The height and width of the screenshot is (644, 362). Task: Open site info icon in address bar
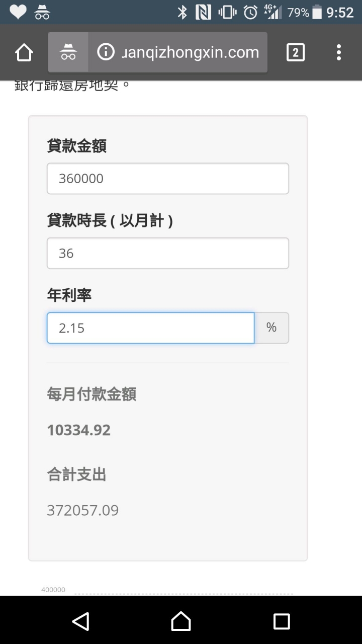pos(106,52)
